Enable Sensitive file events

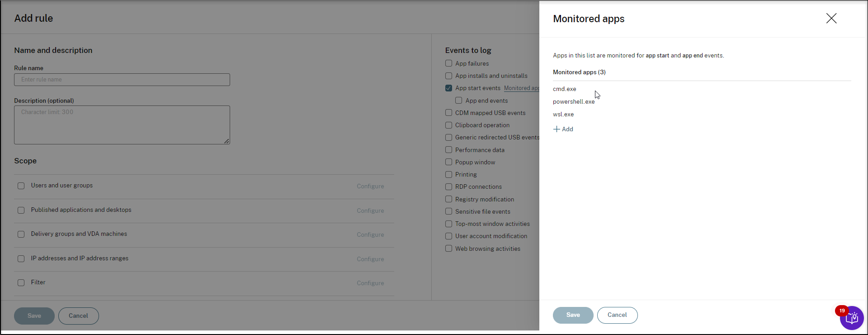(x=448, y=211)
